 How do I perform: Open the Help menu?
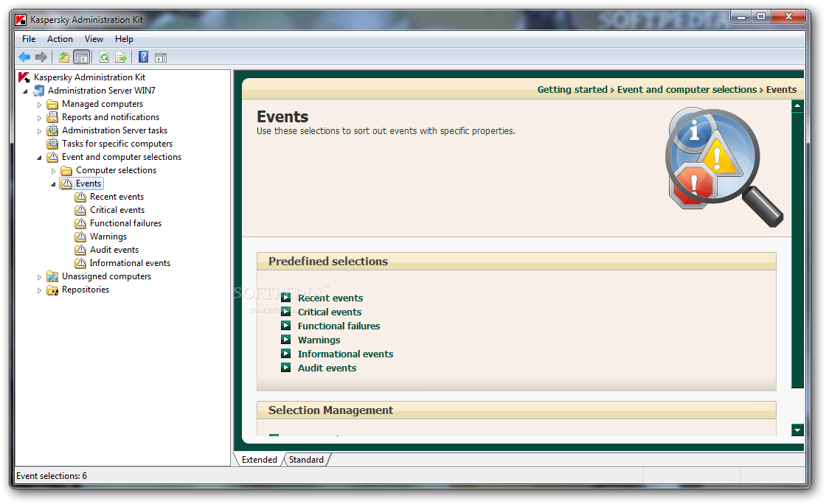click(x=125, y=39)
